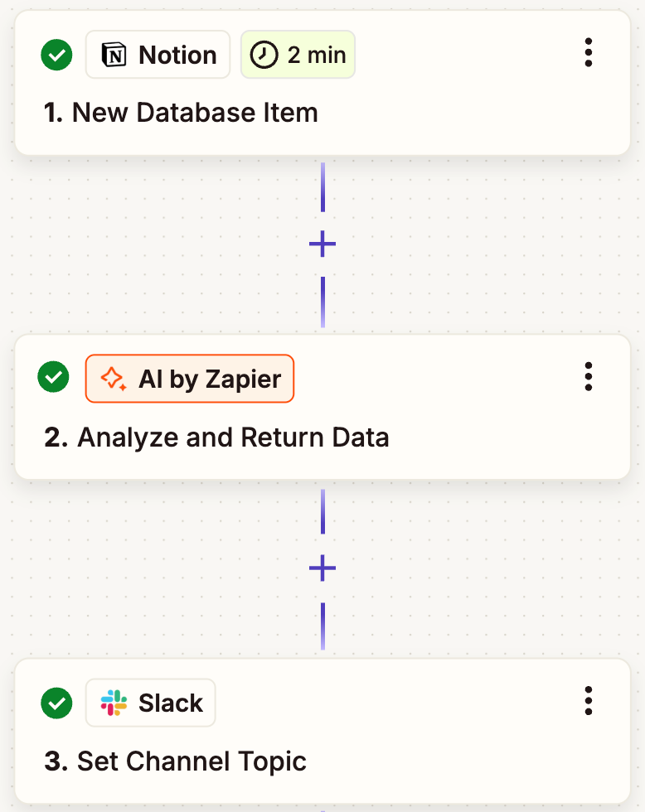
Task: Open the three-dot menu on the AI by Zapier step
Action: tap(589, 376)
